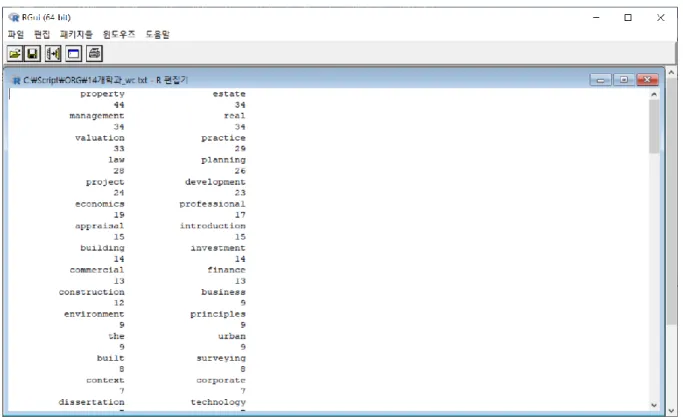Click the word 'economics'
This screenshot has width=683, height=417.
pyautogui.click(x=100, y=204)
